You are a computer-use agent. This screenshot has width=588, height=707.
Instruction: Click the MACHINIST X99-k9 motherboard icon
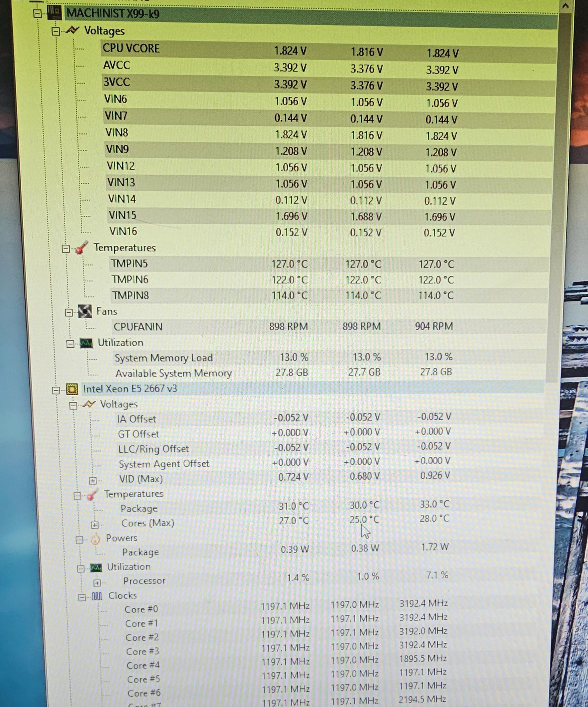pos(54,13)
